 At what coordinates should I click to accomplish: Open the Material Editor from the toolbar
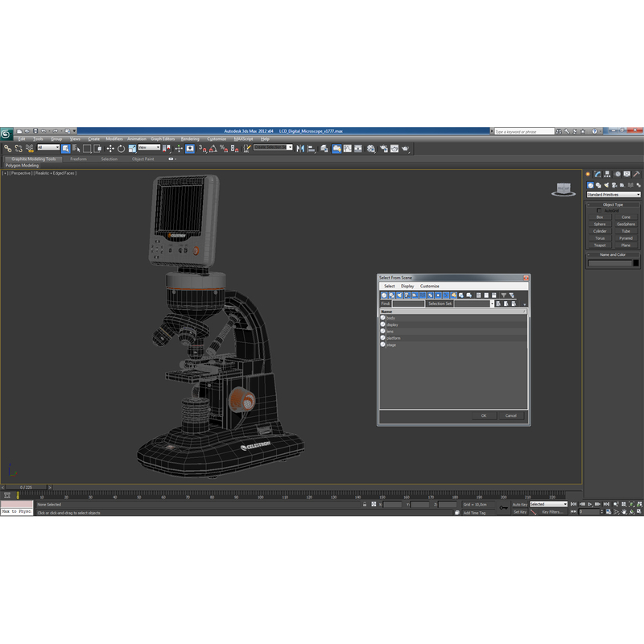pos(370,150)
